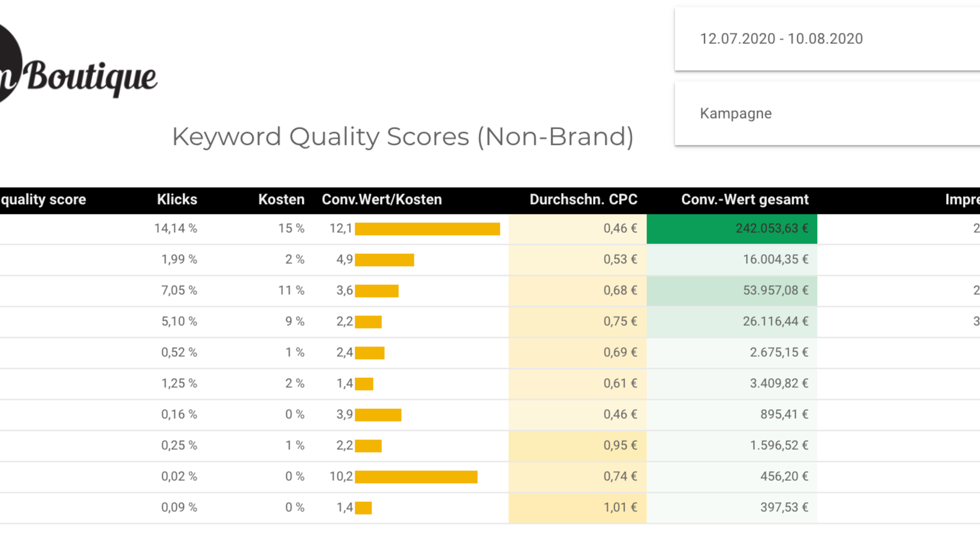Click the 5,10 % Klicks cell

pos(179,321)
